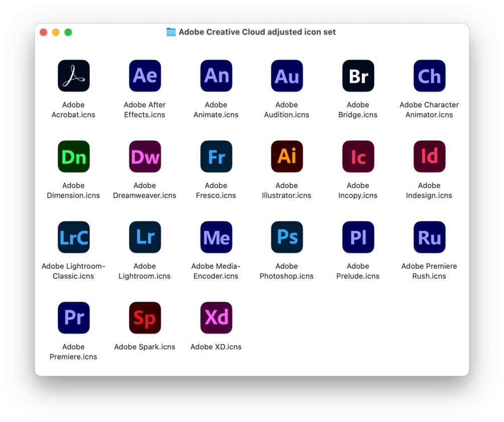The image size is (504, 422).
Task: Click the 'Adobe Lightroom.icns' file name
Action: tap(144, 271)
